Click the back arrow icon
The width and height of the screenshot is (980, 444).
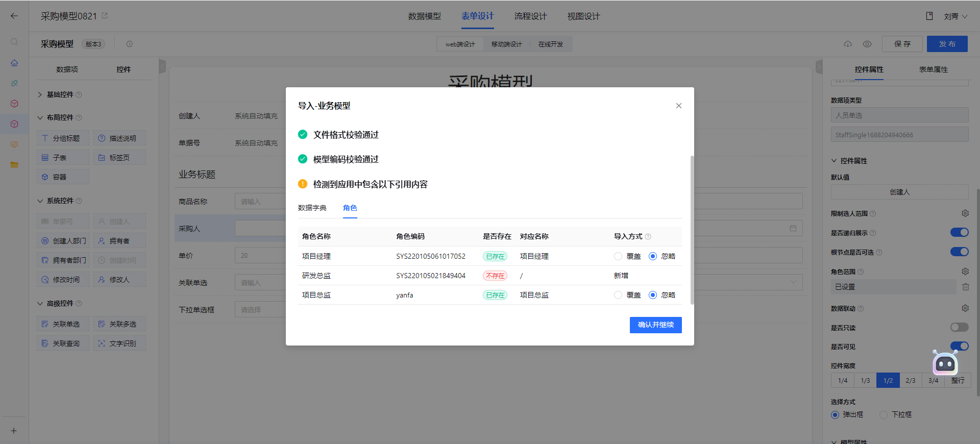(14, 16)
